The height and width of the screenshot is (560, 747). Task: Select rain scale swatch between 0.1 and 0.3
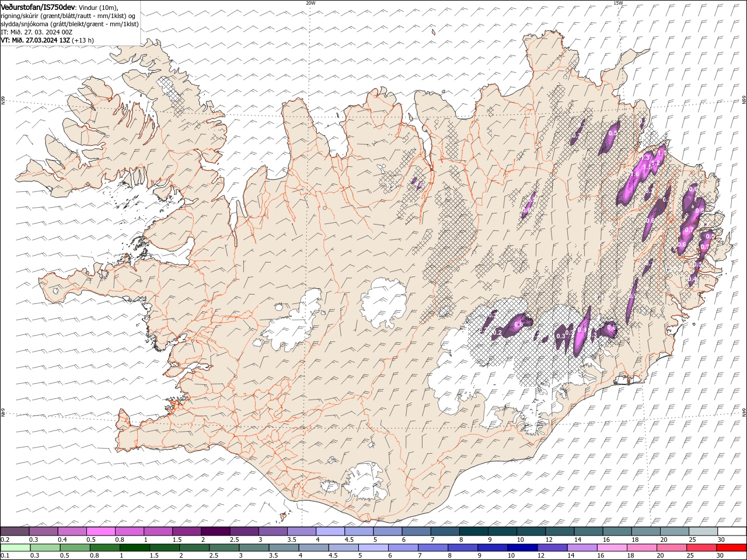point(16,548)
